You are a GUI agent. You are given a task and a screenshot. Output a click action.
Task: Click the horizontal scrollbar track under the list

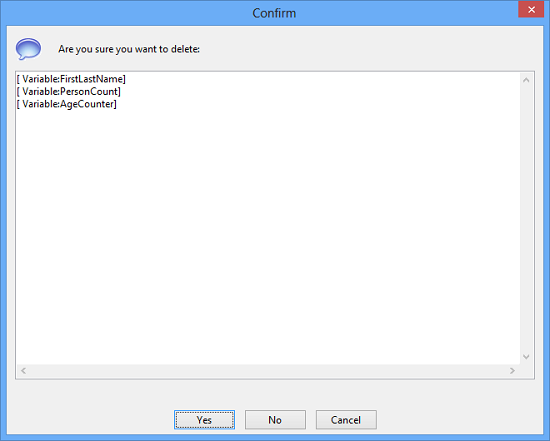click(268, 370)
